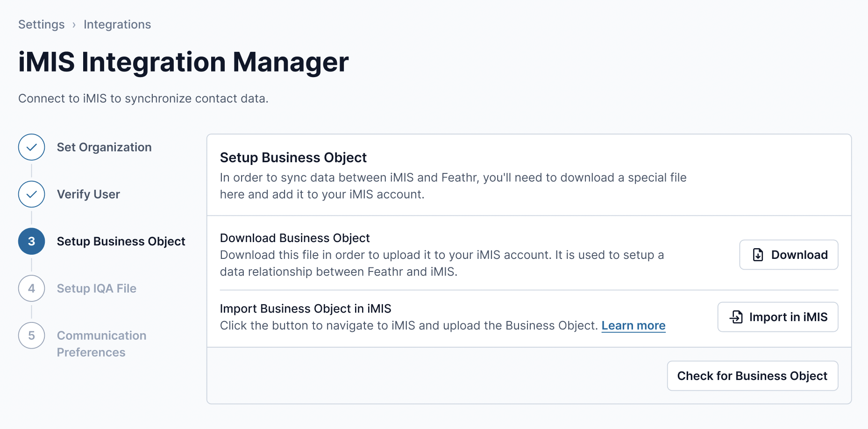Select the step 3 number circle
This screenshot has width=868, height=429.
click(31, 241)
